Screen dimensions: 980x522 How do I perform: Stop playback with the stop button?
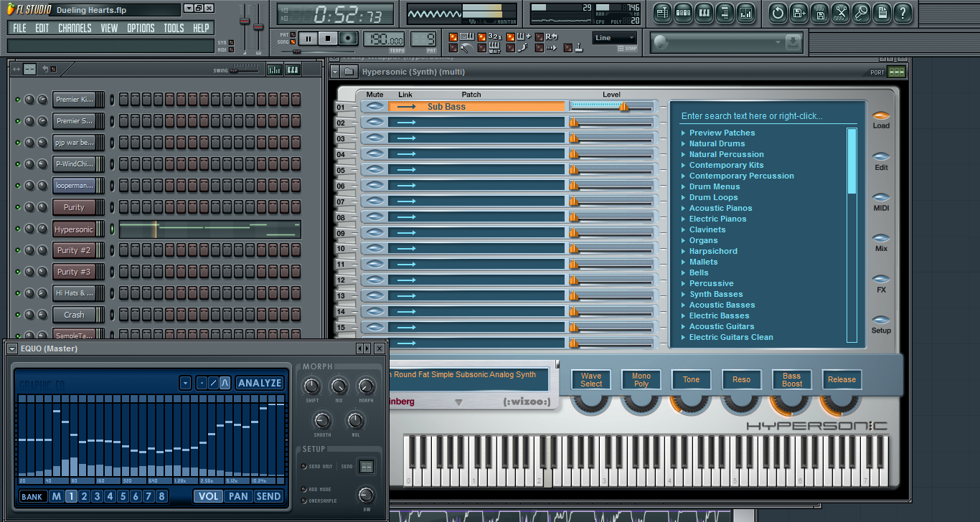click(x=328, y=39)
